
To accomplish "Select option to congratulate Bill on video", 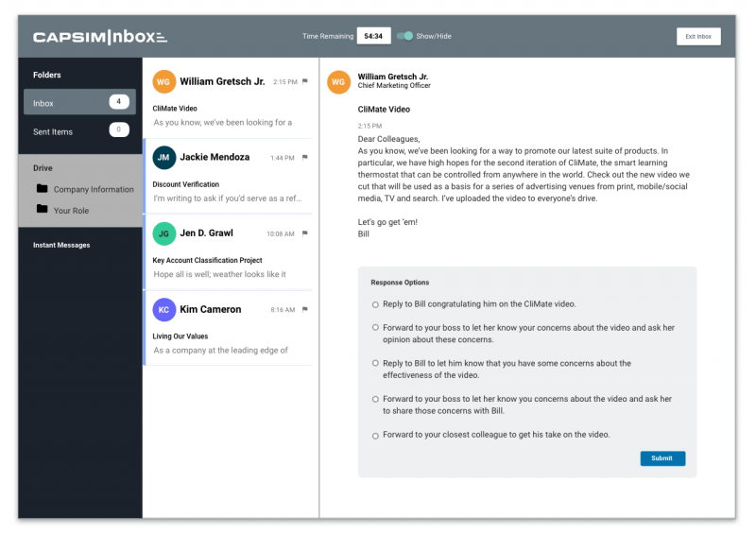I will [x=375, y=304].
